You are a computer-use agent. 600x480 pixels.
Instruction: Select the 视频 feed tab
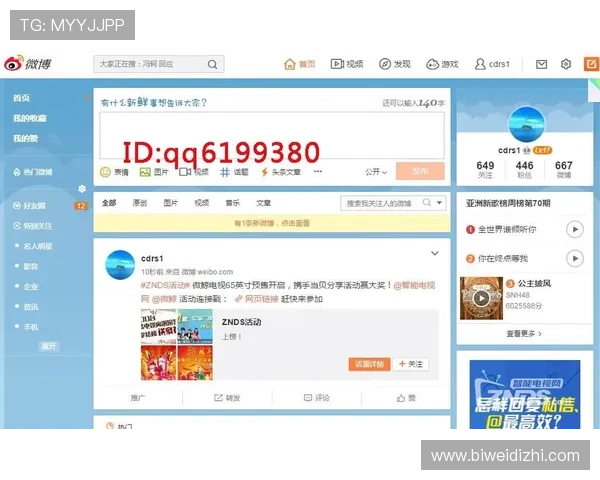[x=202, y=203]
